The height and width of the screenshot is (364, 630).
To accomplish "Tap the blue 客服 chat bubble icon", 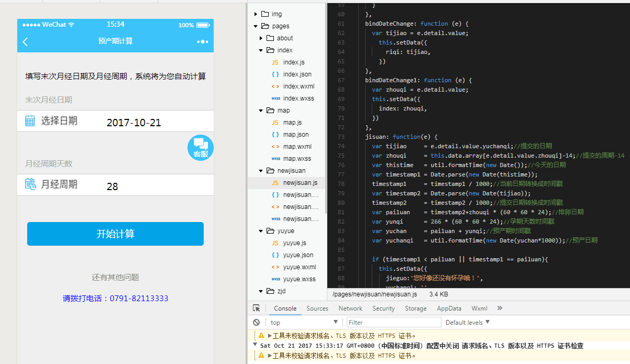I will [x=201, y=148].
